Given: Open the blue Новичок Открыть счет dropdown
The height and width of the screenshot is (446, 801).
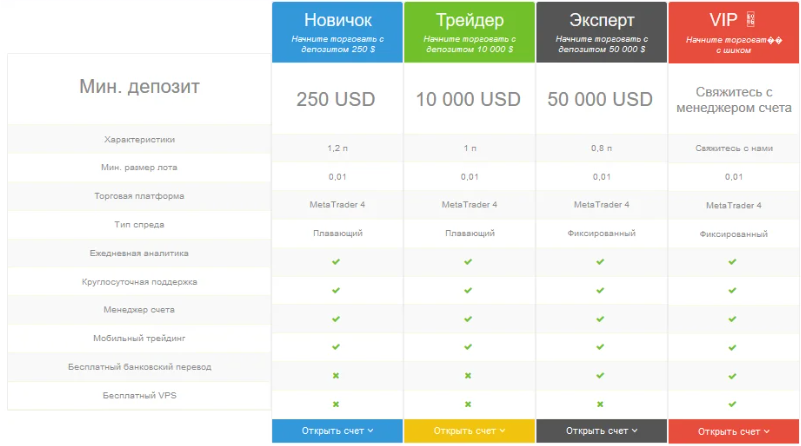Looking at the screenshot, I should point(337,431).
